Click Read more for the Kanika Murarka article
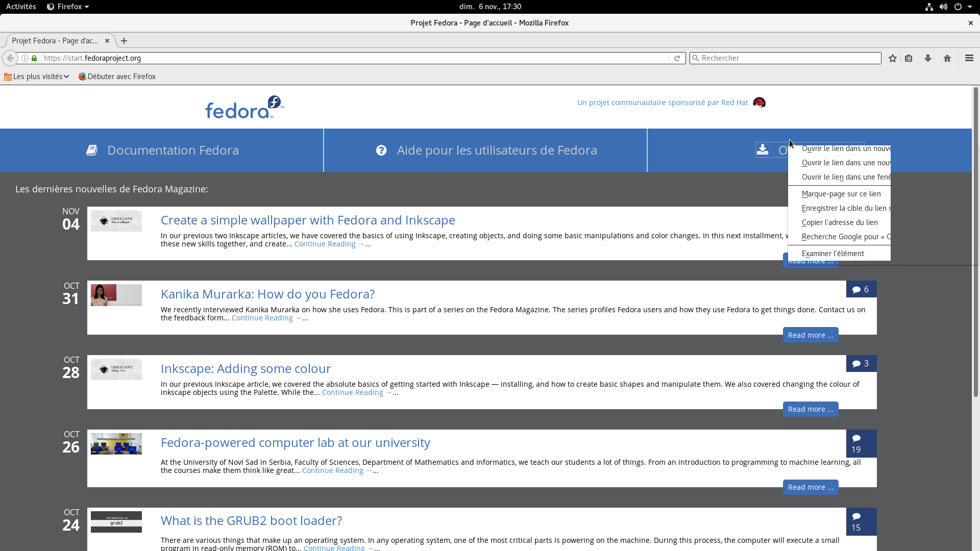Screen dimensions: 980x551 pyautogui.click(x=810, y=335)
